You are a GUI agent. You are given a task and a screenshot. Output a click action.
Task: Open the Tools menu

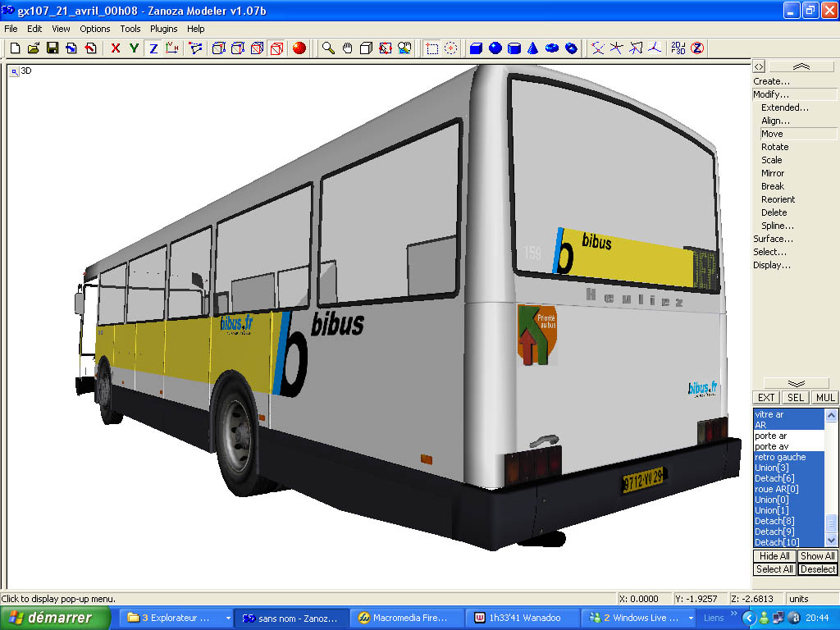click(x=130, y=29)
